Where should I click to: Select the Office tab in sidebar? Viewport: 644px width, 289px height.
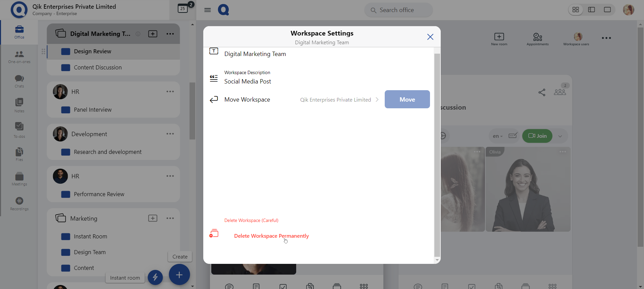(x=19, y=32)
